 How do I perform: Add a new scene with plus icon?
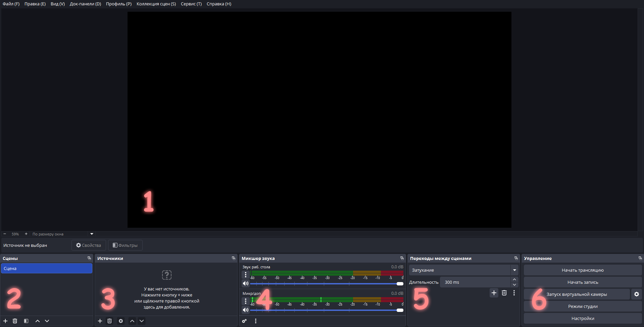[x=5, y=321]
